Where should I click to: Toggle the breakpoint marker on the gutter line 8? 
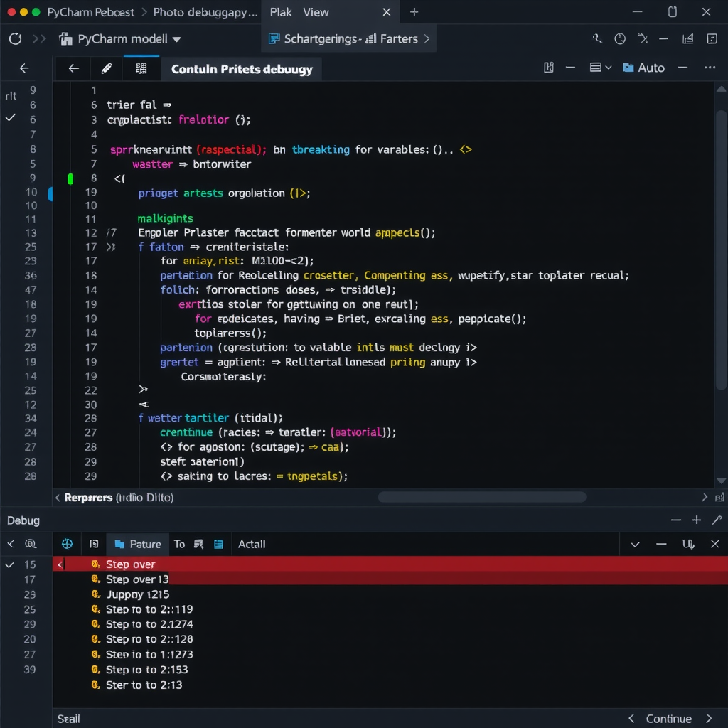click(70, 178)
